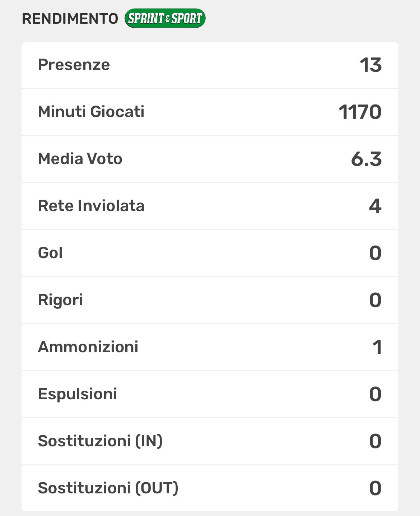Click the RENDIMENTO section heading
This screenshot has height=516, width=420.
click(70, 19)
